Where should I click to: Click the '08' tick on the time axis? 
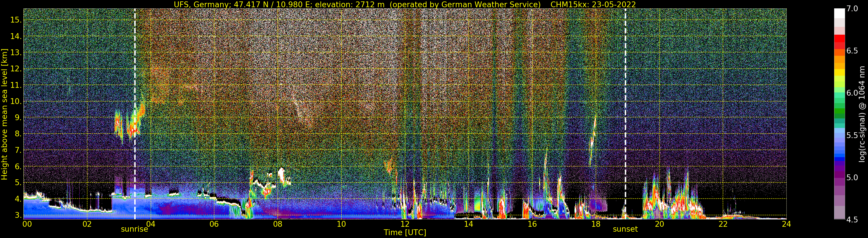point(278,224)
